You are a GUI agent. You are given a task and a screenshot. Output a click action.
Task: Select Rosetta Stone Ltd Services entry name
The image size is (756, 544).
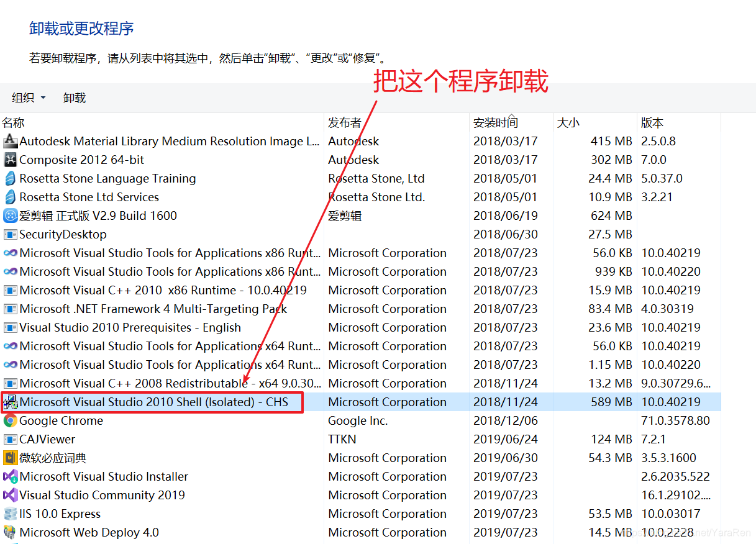click(x=89, y=197)
